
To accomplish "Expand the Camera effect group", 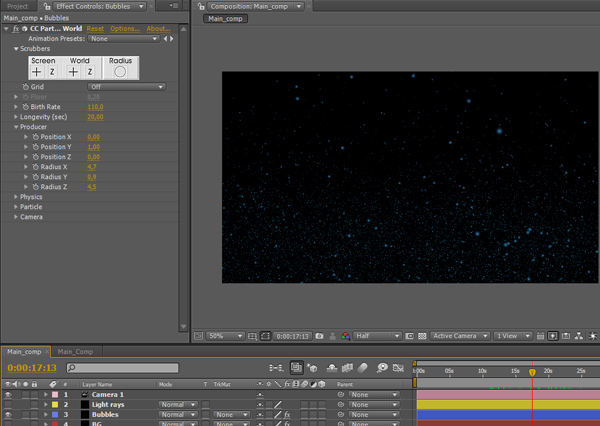I will (x=16, y=217).
